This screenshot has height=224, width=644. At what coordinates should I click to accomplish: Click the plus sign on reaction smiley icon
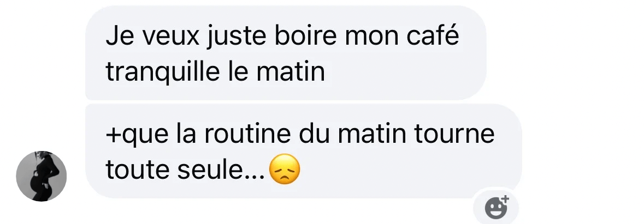[506, 198]
